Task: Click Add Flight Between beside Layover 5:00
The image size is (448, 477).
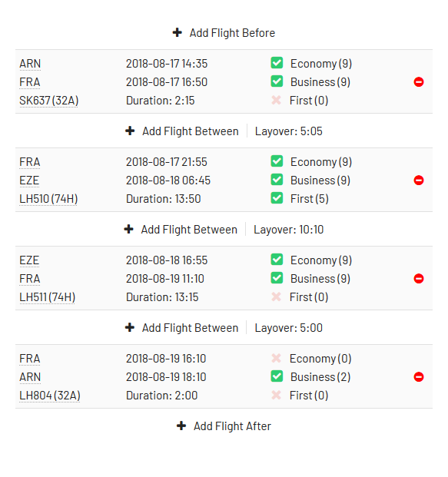Action: (190, 328)
